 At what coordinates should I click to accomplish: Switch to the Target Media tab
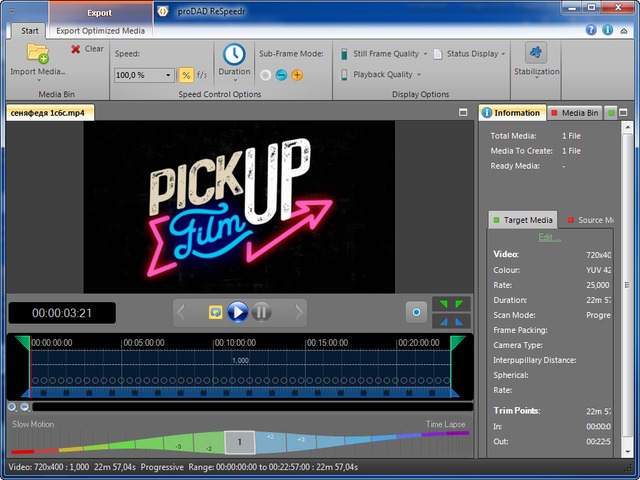point(522,220)
